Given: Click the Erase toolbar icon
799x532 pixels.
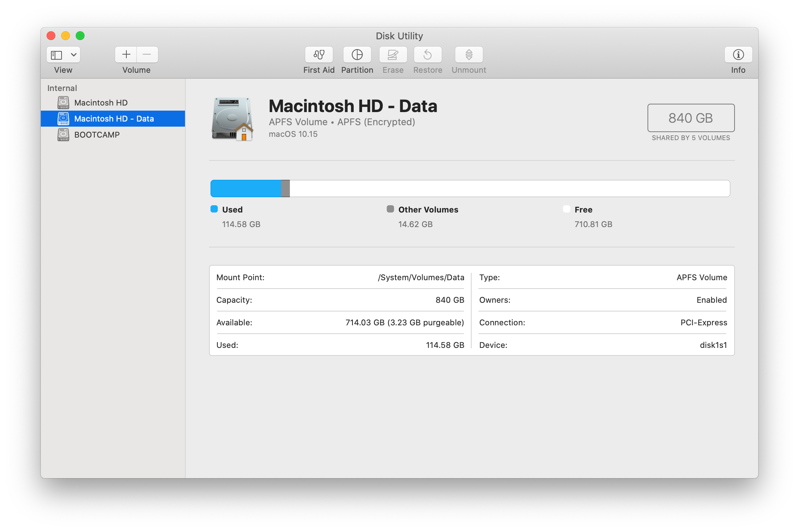Looking at the screenshot, I should (393, 55).
